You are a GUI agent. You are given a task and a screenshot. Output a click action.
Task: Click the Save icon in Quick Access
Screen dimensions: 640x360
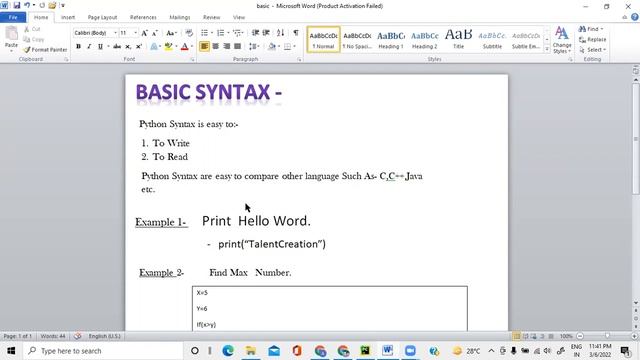tap(17, 5)
